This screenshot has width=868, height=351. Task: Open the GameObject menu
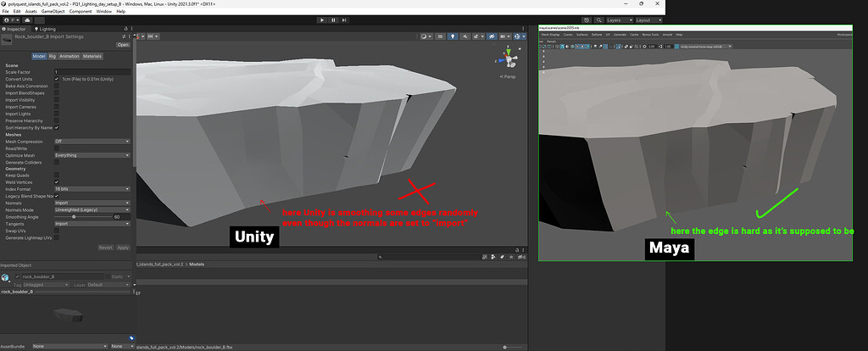[54, 11]
